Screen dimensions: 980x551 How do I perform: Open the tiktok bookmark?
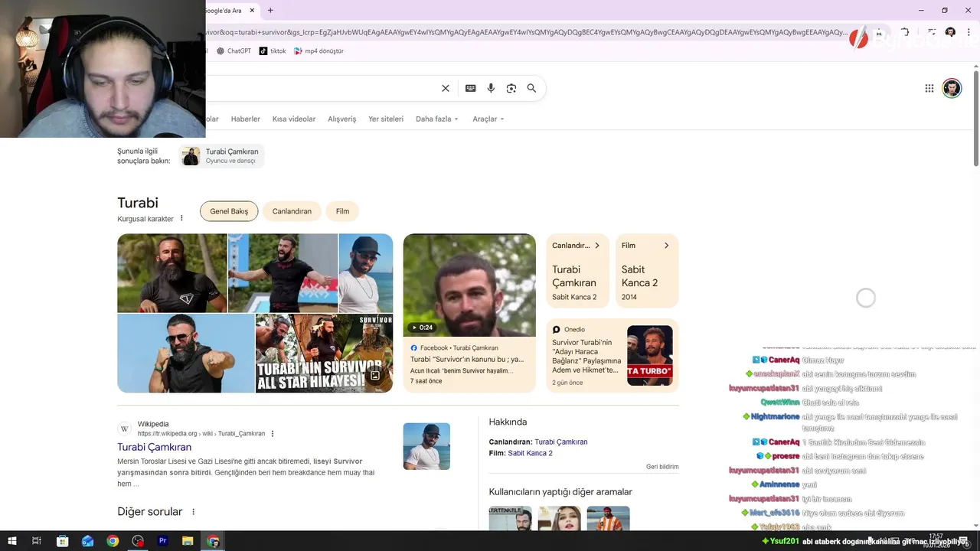273,51
